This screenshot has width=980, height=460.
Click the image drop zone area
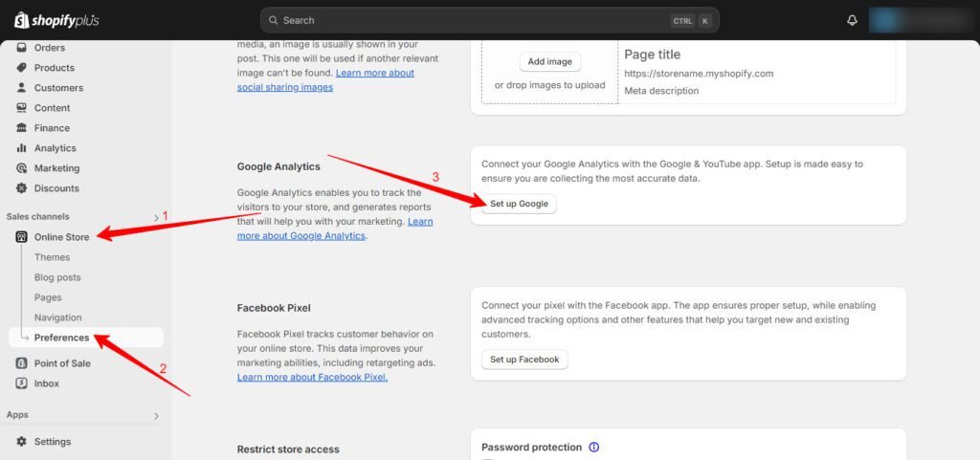point(550,72)
